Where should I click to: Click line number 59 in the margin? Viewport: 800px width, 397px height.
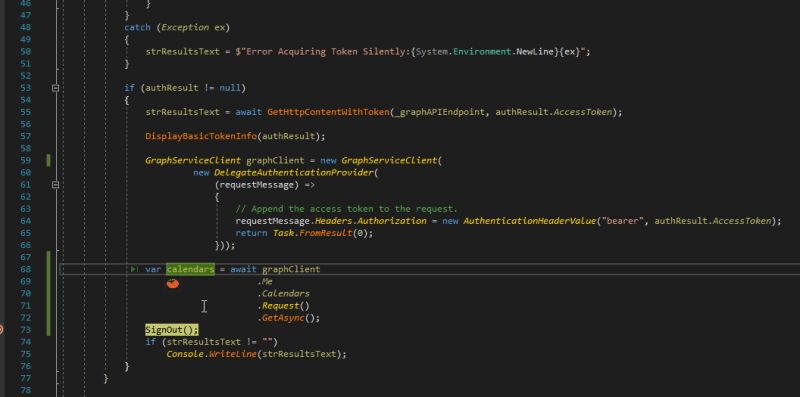pyautogui.click(x=25, y=160)
